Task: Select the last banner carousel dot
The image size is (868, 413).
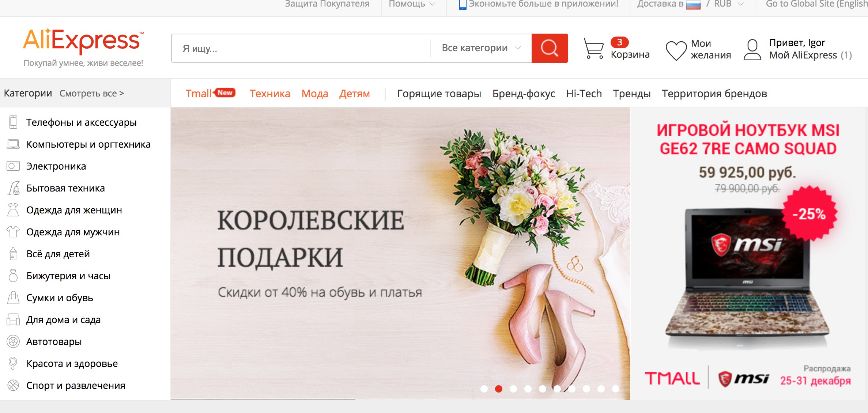Action: (616, 389)
